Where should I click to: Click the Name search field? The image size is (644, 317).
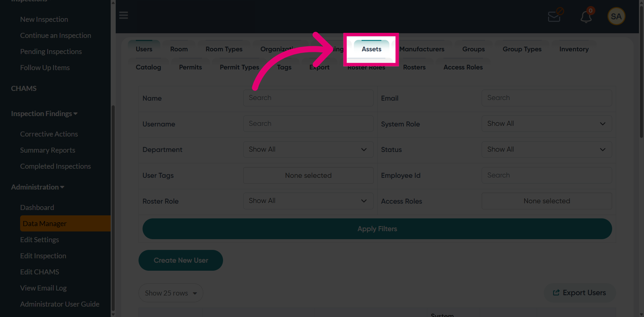pyautogui.click(x=308, y=98)
